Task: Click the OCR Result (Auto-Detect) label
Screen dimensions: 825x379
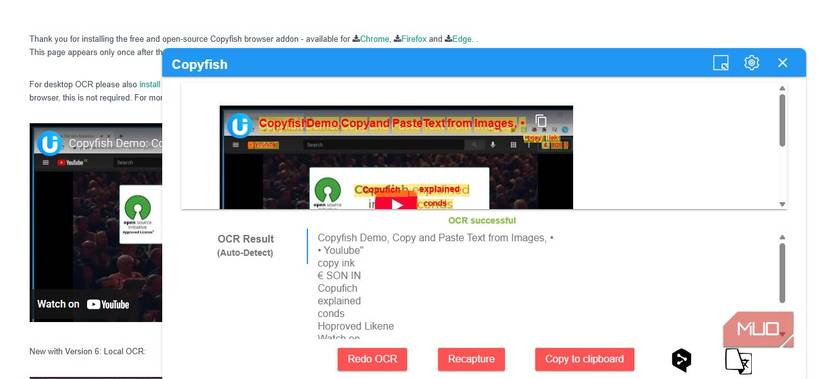Action: pyautogui.click(x=246, y=245)
